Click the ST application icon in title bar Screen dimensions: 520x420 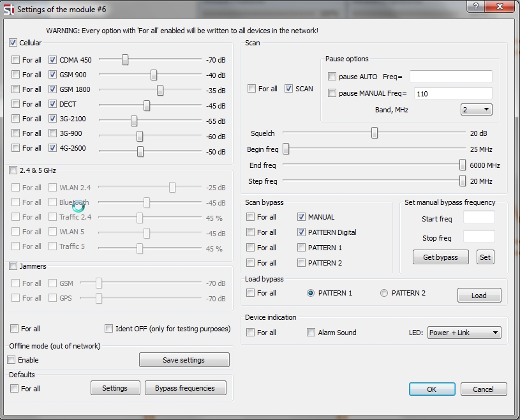coord(9,10)
